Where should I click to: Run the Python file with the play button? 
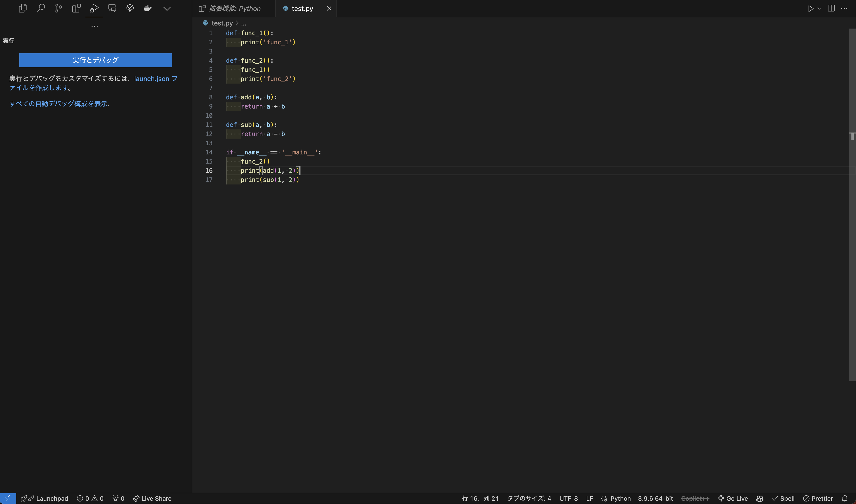(x=811, y=8)
